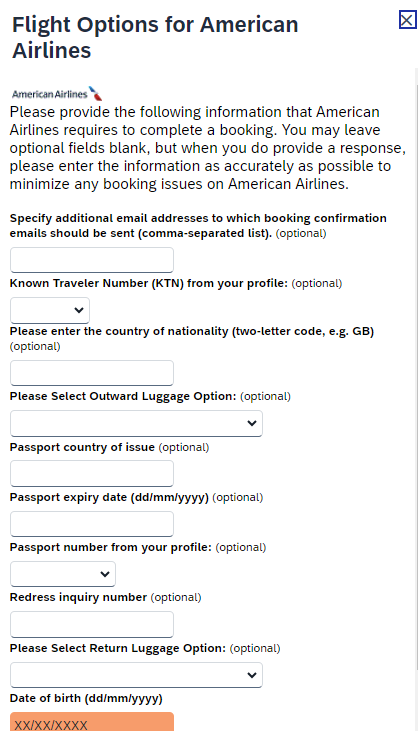
Task: Focus the additional email addresses field
Action: [92, 260]
